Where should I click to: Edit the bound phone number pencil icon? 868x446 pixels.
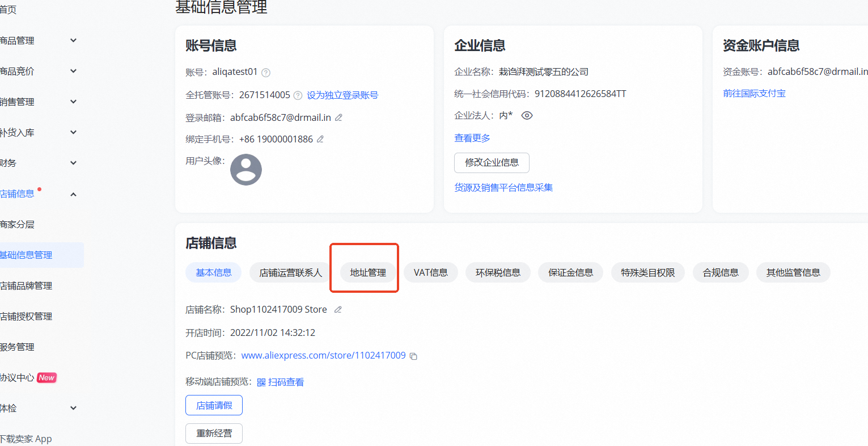click(x=320, y=139)
